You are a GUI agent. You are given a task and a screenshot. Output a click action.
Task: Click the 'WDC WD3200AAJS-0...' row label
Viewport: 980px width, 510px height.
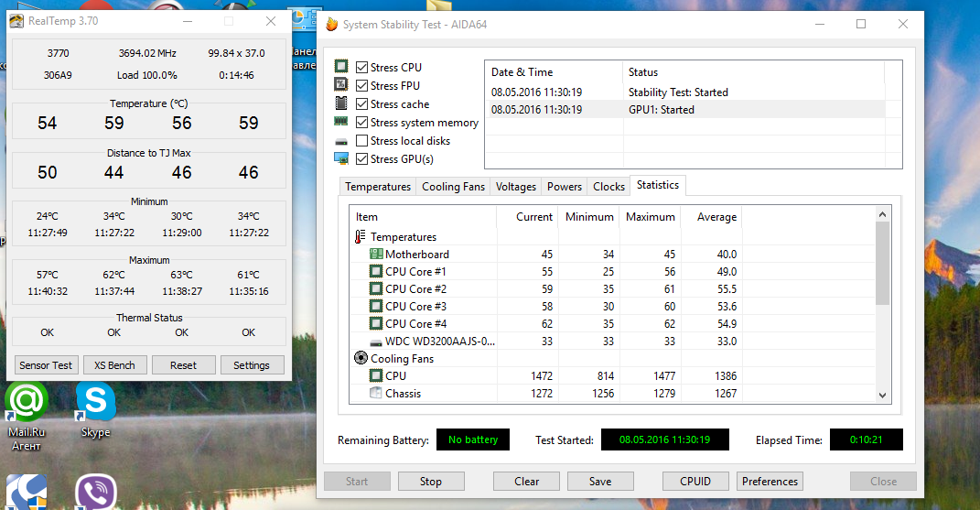tap(439, 342)
